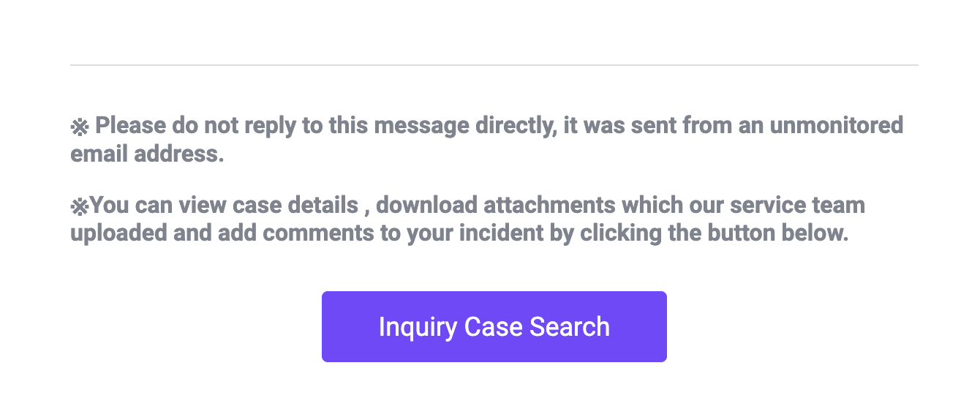Click the Inquiry Case Search button
Image resolution: width=980 pixels, height=398 pixels.
pyautogui.click(x=494, y=326)
